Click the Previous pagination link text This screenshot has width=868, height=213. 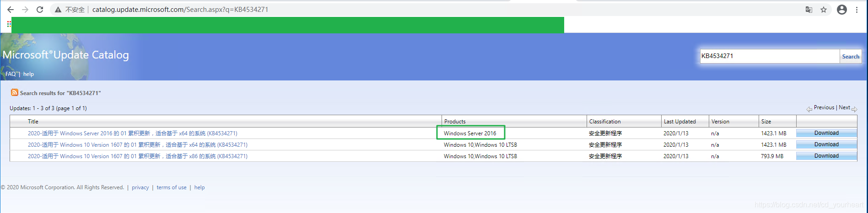click(824, 107)
